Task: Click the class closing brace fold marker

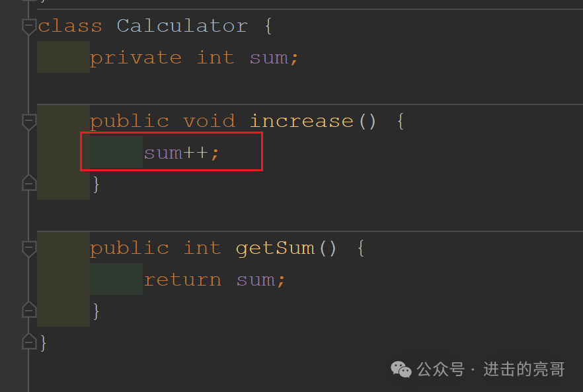Action: pyautogui.click(x=29, y=341)
